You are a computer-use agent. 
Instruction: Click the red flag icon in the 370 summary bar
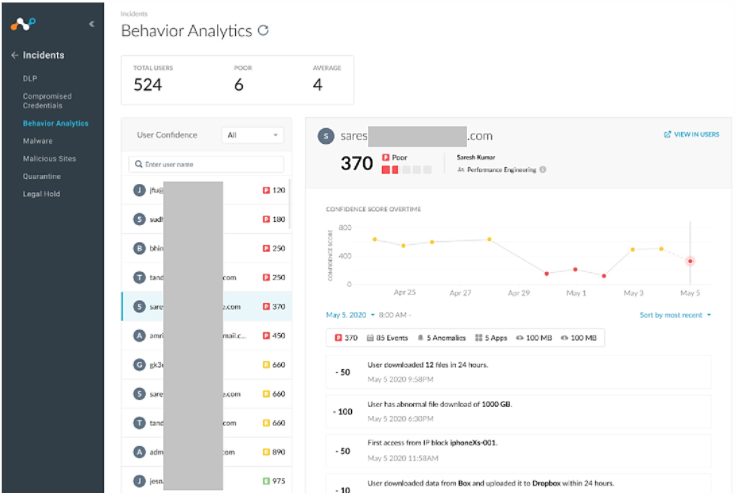(338, 338)
